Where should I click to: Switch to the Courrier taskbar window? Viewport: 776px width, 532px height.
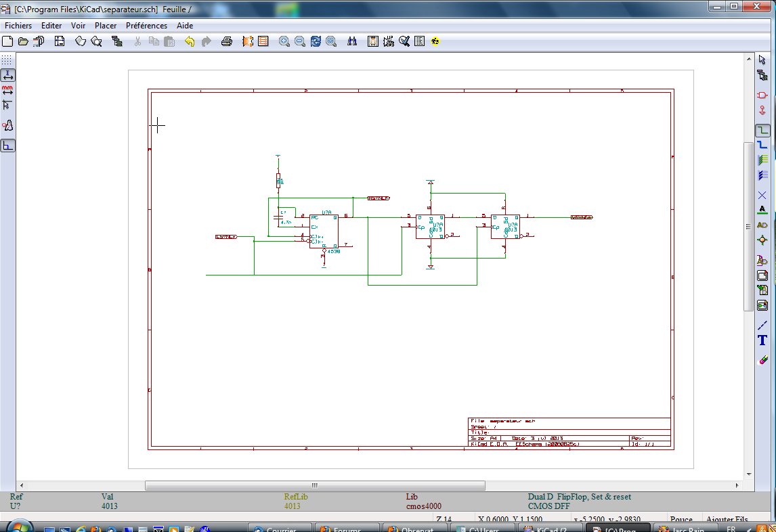coord(280,528)
